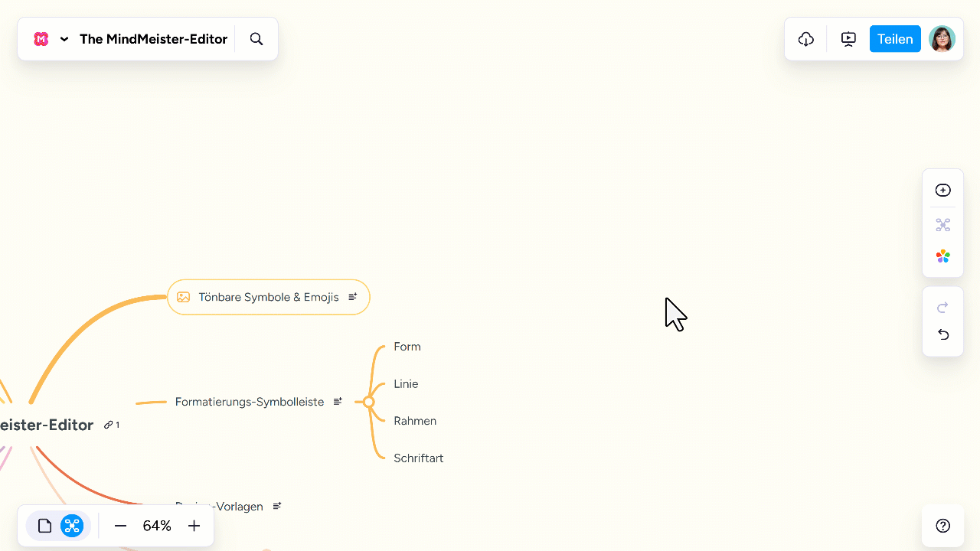Click the redo arrow icon
Screen dimensions: 980x551
tap(943, 308)
